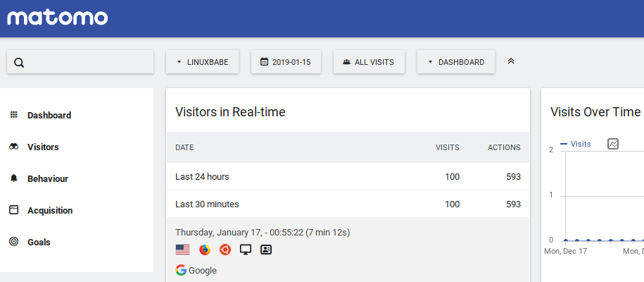This screenshot has width=644, height=282.
Task: Open the ALL VISITS segment selector
Action: [368, 62]
